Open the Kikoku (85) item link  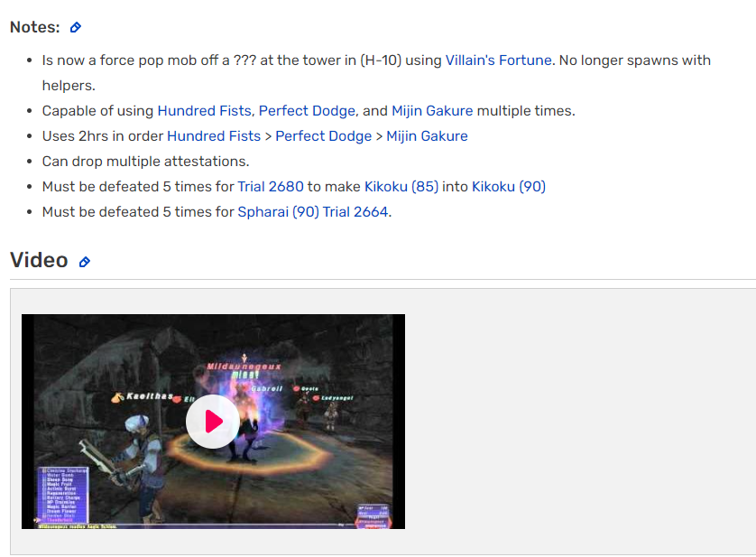pyautogui.click(x=401, y=186)
